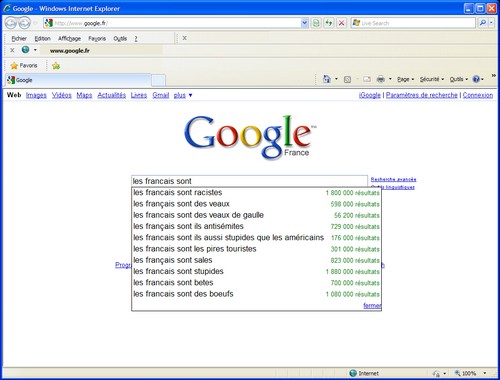
Task: Go to Google Vidéos link
Action: coord(61,95)
